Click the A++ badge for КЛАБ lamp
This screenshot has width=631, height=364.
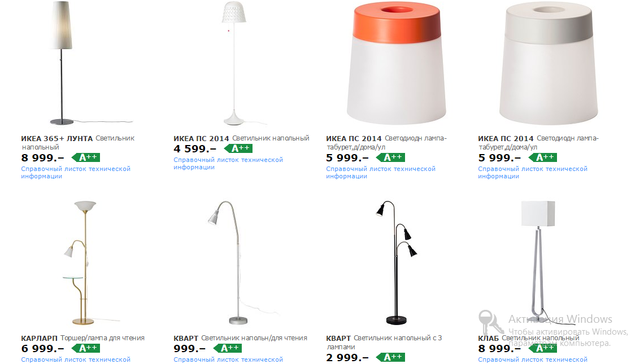click(x=542, y=348)
